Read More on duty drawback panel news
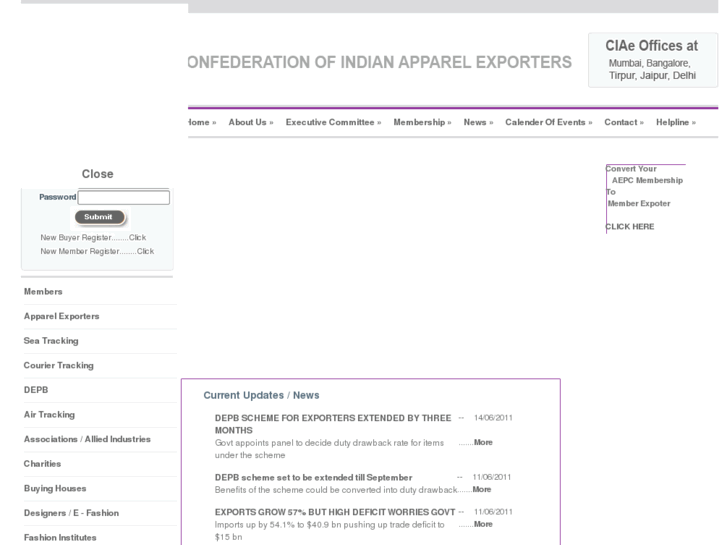The height and width of the screenshot is (545, 727). tap(483, 442)
